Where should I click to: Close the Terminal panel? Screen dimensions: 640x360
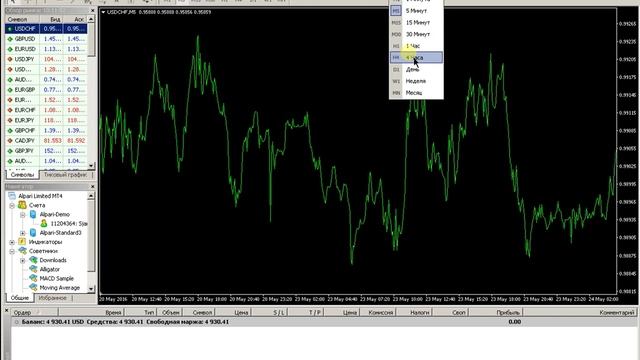point(6,311)
